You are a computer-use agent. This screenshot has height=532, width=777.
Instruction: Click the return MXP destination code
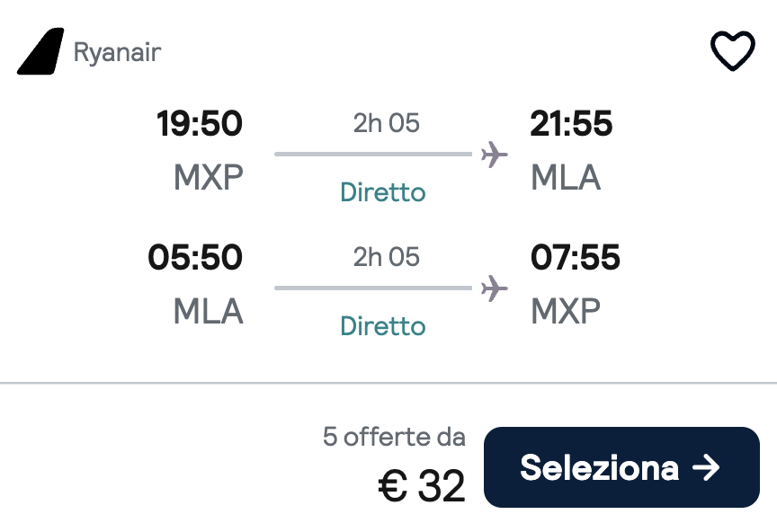tap(566, 311)
